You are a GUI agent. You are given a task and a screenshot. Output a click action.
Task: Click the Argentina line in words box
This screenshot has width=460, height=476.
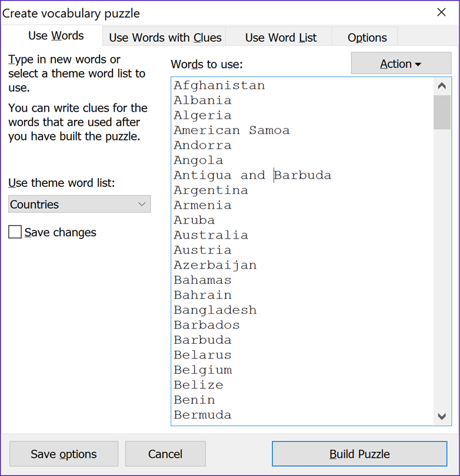[x=211, y=190]
